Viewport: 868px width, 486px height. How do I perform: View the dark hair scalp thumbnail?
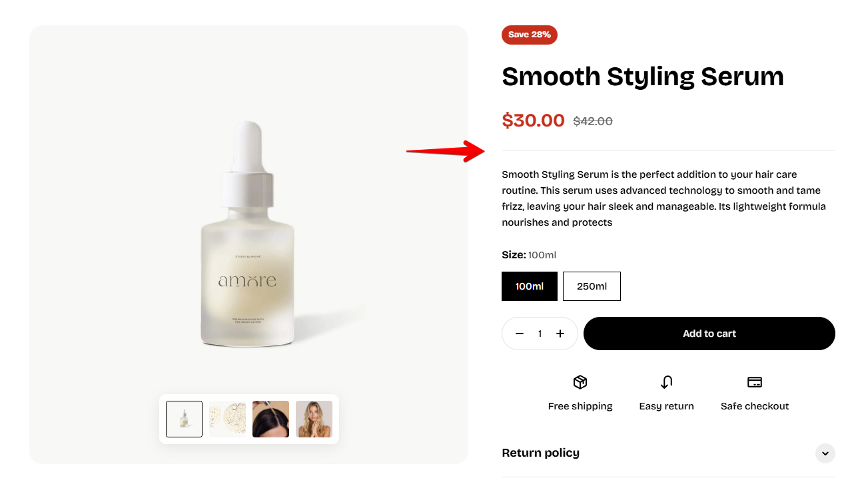pyautogui.click(x=270, y=419)
